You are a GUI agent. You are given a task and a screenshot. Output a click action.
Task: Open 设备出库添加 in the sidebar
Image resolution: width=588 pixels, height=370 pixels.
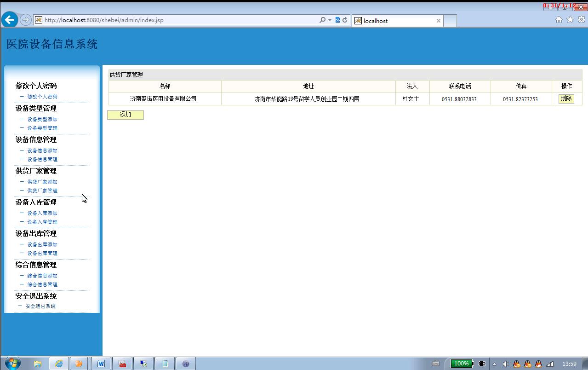[x=42, y=244]
